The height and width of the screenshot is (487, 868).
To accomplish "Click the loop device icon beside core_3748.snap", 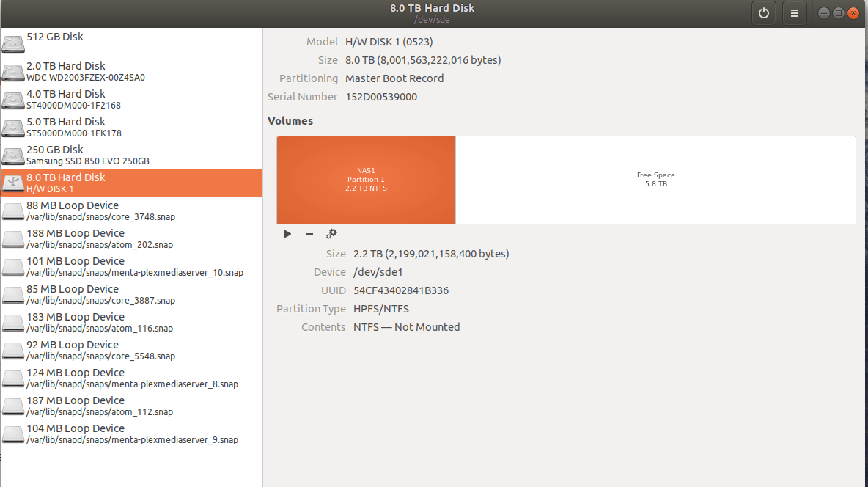I will [12, 210].
